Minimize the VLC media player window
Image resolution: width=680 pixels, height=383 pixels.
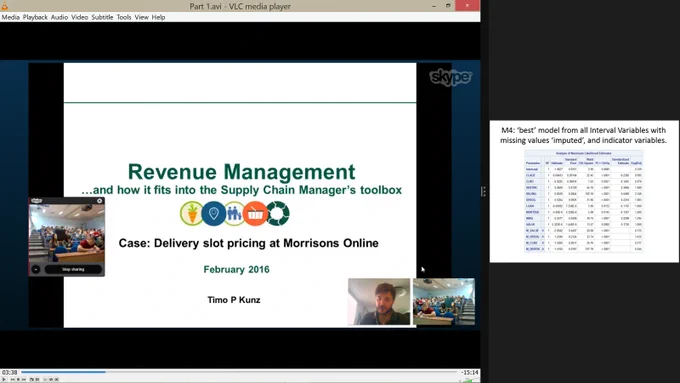434,6
